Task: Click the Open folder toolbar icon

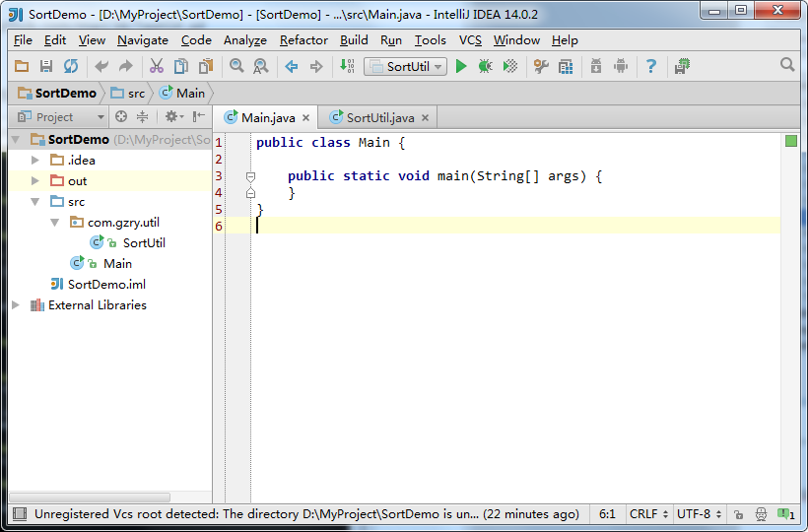Action: tap(22, 66)
